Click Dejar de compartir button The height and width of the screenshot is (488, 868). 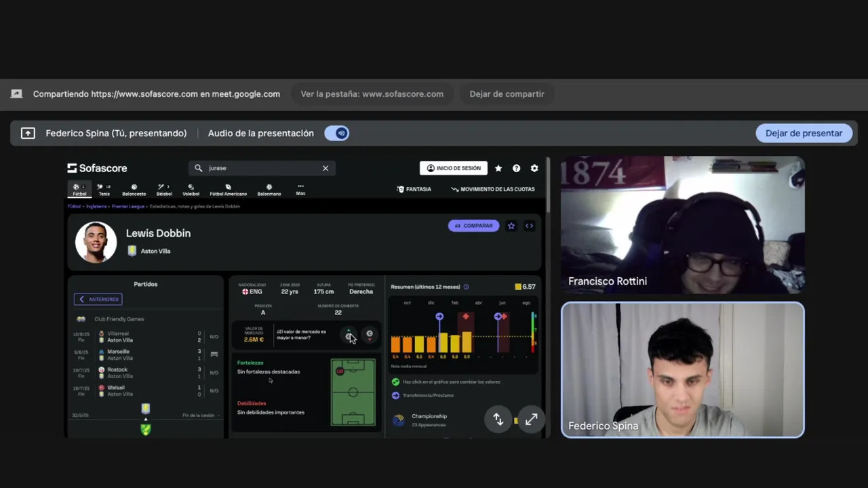click(x=507, y=94)
